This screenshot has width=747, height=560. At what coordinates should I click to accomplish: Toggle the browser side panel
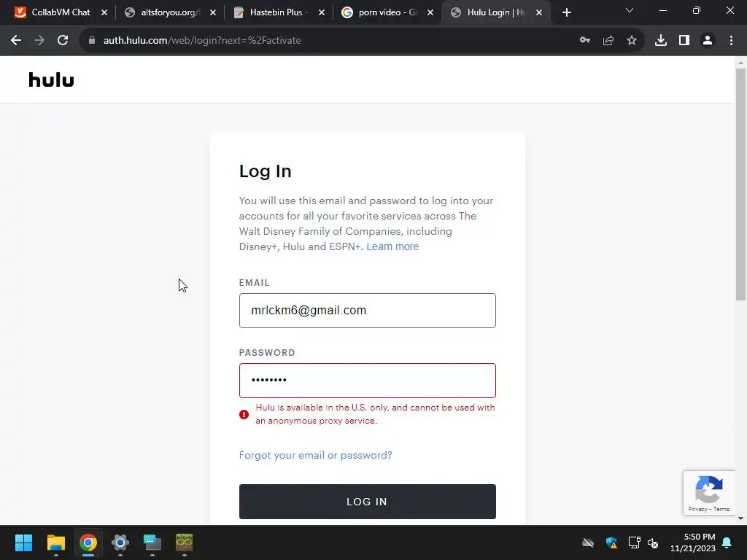(x=684, y=41)
